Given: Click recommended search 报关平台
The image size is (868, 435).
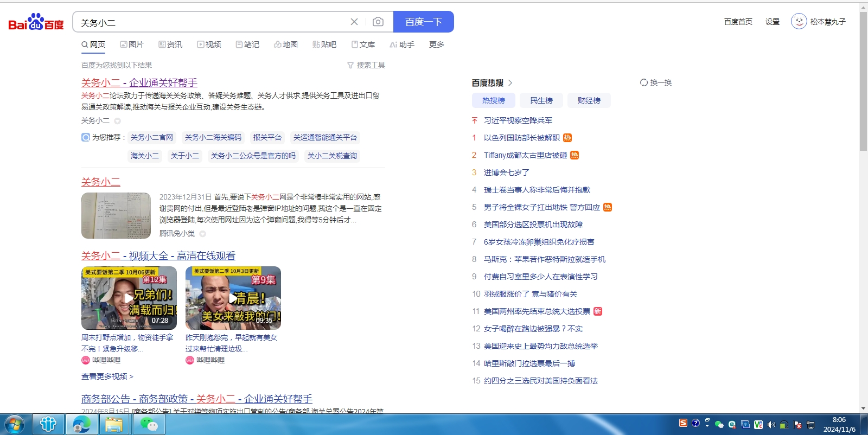Looking at the screenshot, I should click(267, 137).
